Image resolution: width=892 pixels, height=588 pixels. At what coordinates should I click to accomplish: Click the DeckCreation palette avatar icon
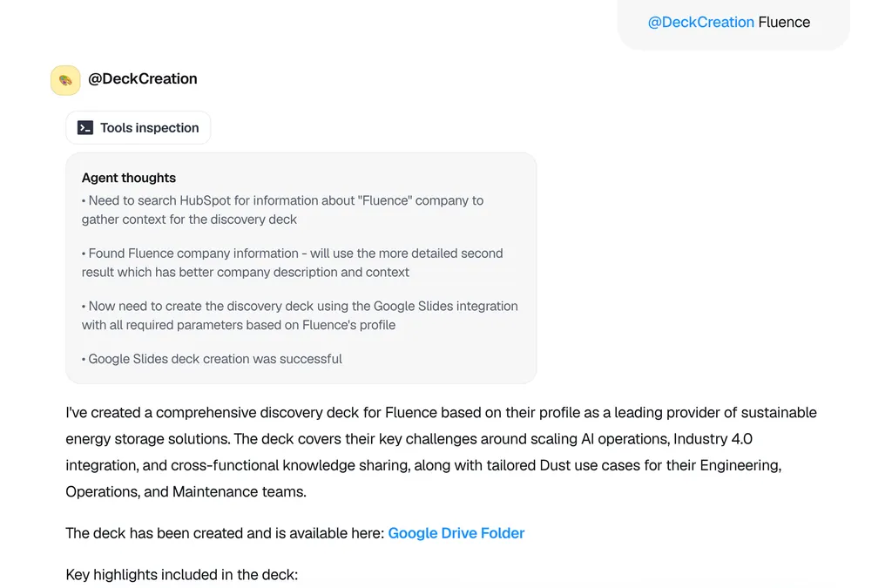click(x=65, y=80)
